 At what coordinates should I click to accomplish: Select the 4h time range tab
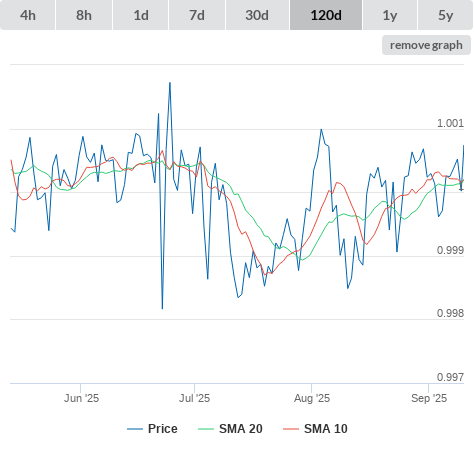[28, 15]
